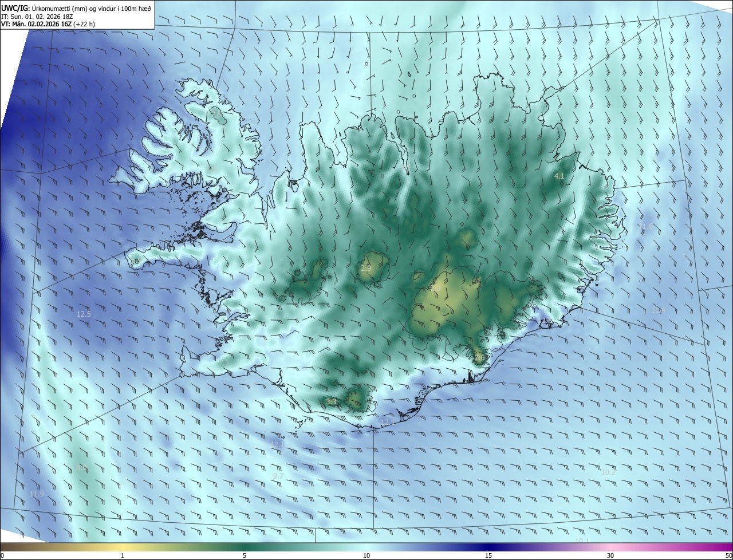Click the 2.9 value on the central glacier
This screenshot has height=560, width=733.
click(366, 268)
